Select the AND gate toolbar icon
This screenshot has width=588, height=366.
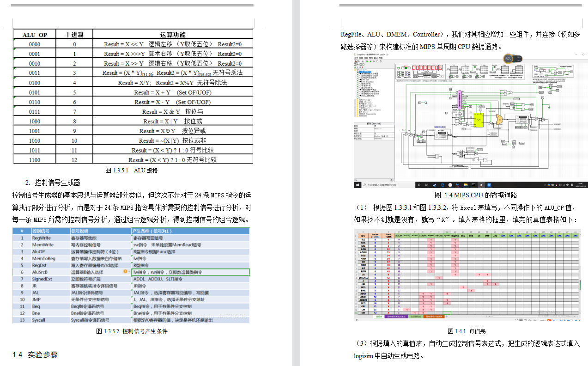[x=377, y=61]
